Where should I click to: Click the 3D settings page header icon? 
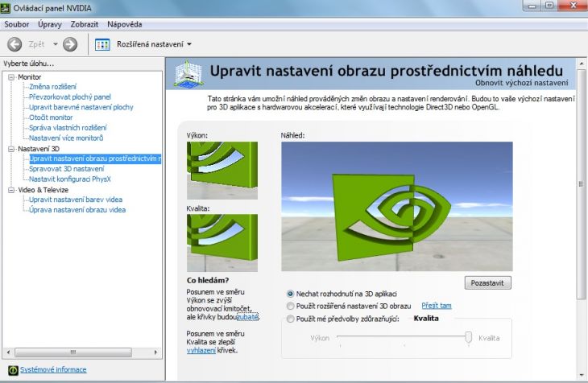pyautogui.click(x=188, y=74)
